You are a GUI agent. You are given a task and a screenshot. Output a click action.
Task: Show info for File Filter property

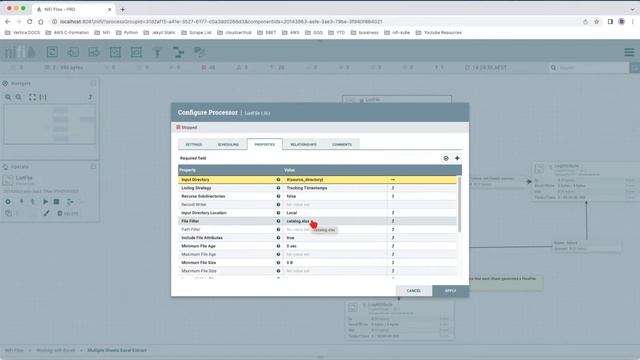[278, 221]
